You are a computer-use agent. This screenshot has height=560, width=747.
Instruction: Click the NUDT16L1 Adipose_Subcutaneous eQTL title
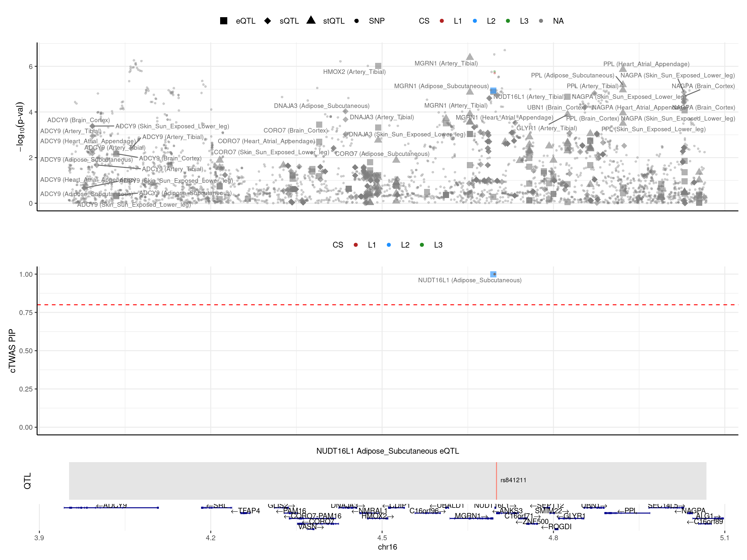(387, 451)
